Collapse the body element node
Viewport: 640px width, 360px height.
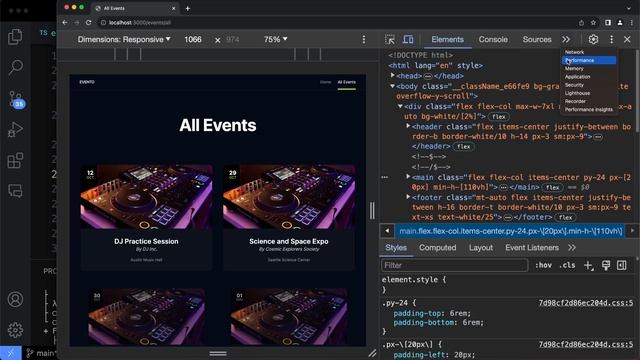[393, 86]
